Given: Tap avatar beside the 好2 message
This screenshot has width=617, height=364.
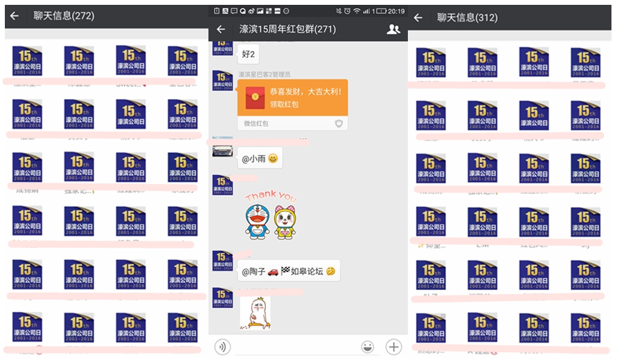Looking at the screenshot, I should point(223,48).
